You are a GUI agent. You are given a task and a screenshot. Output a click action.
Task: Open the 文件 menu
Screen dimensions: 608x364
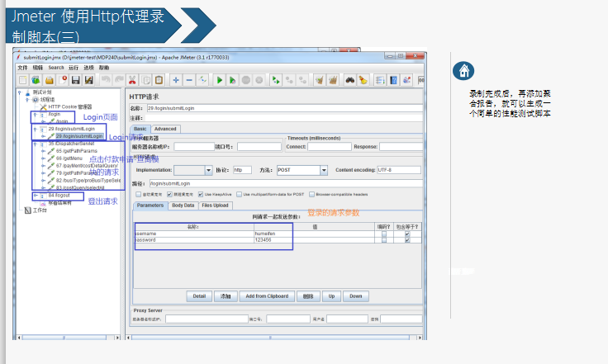[x=22, y=68]
